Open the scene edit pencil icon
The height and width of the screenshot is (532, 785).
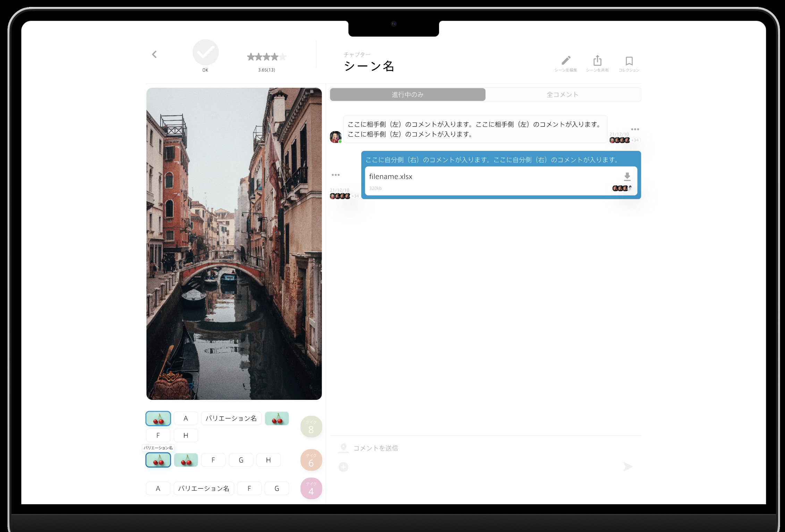click(566, 61)
